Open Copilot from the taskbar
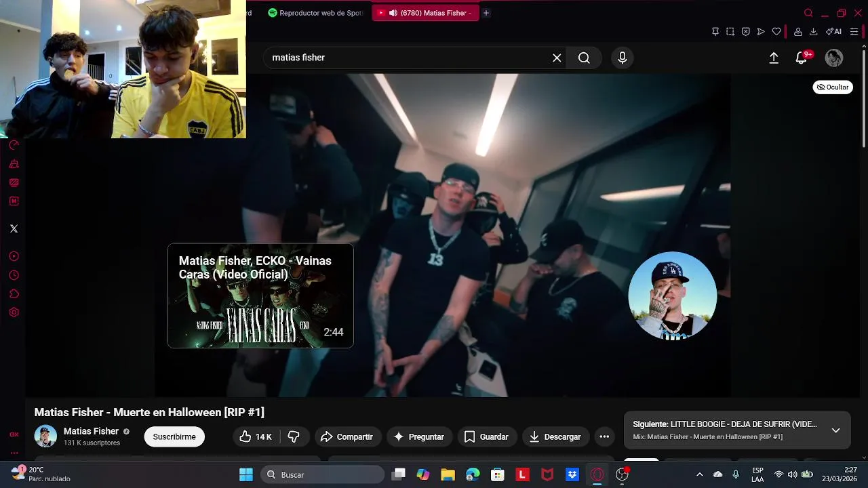Screen dimensions: 868x488 coord(423,474)
